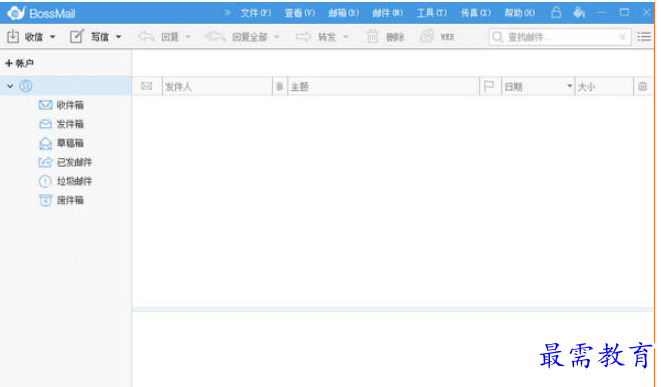Click the add account (+帐户) button
Image resolution: width=661 pixels, height=387 pixels.
point(19,63)
